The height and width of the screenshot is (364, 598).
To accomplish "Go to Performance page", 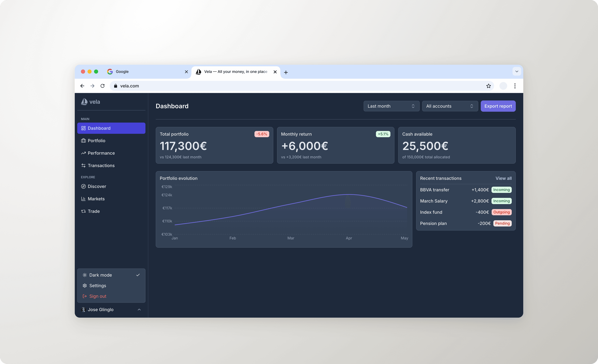I will pyautogui.click(x=111, y=153).
